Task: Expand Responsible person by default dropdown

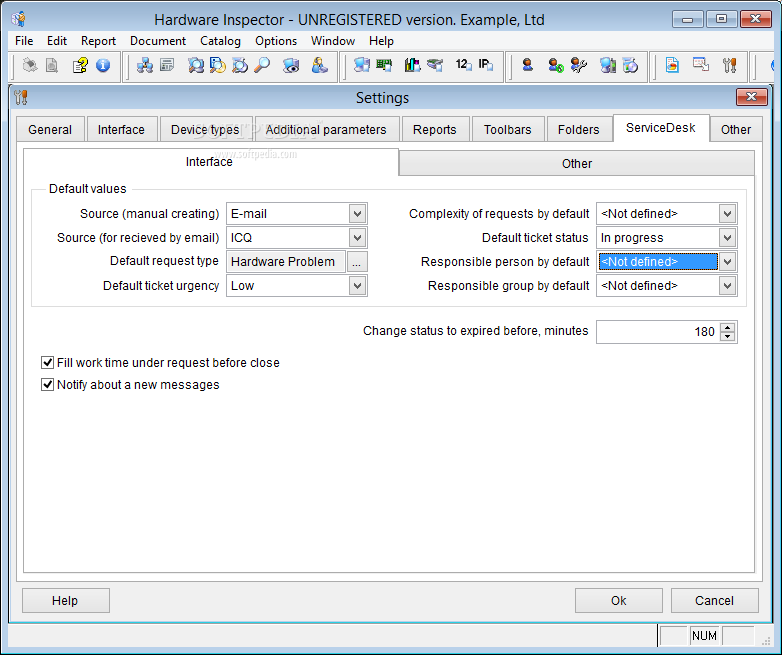Action: (727, 262)
